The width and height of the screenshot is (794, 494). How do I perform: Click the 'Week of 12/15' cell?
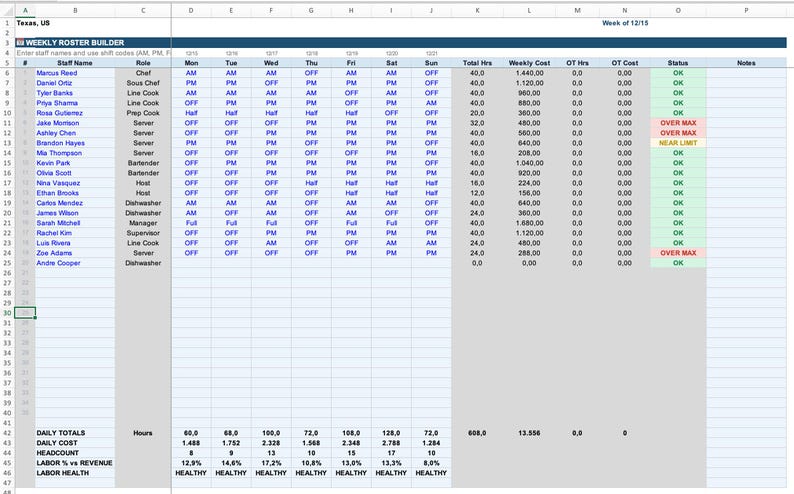(625, 23)
